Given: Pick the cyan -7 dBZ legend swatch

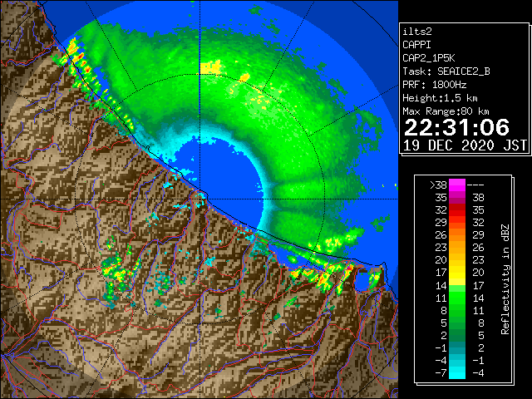Looking at the screenshot, I should (x=457, y=373).
